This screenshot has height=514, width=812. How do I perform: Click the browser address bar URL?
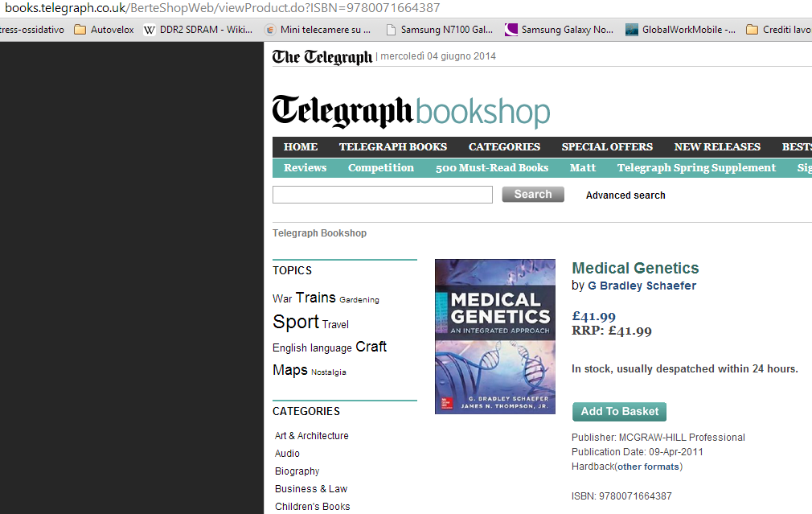[x=223, y=8]
